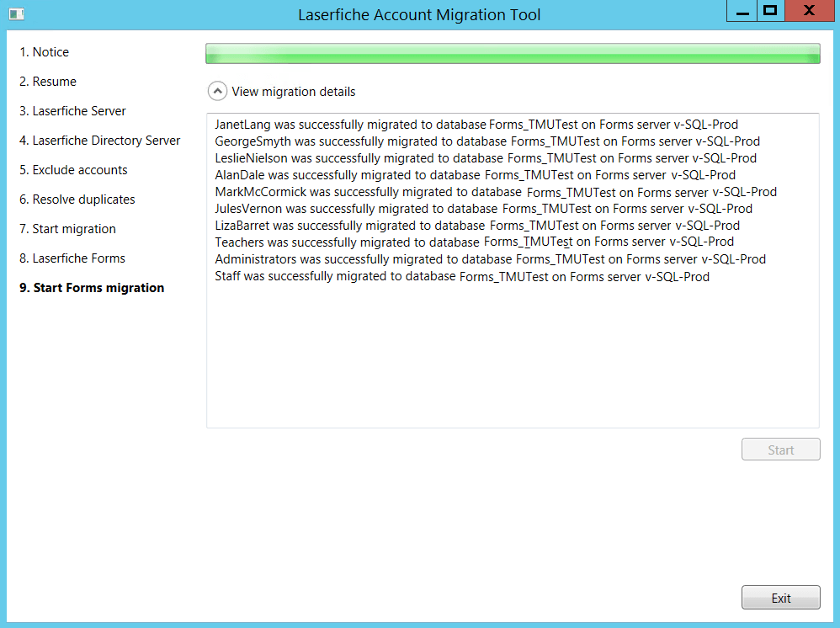The height and width of the screenshot is (628, 840).
Task: Select step 5. Exclude accounts
Action: (x=73, y=170)
